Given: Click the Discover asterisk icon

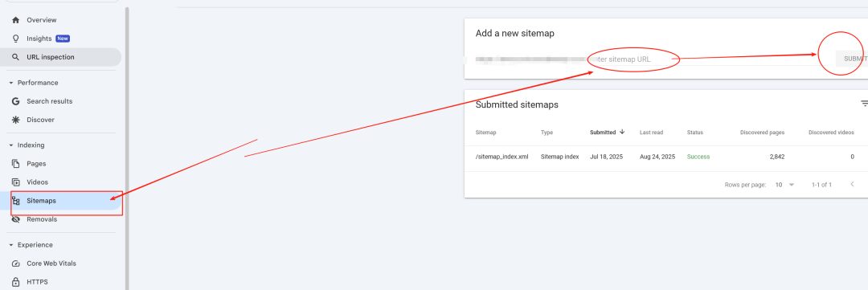Looking at the screenshot, I should click(15, 120).
